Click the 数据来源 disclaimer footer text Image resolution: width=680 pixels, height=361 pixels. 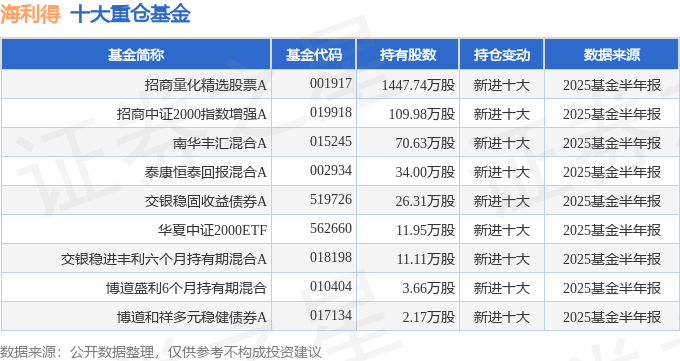click(x=161, y=352)
